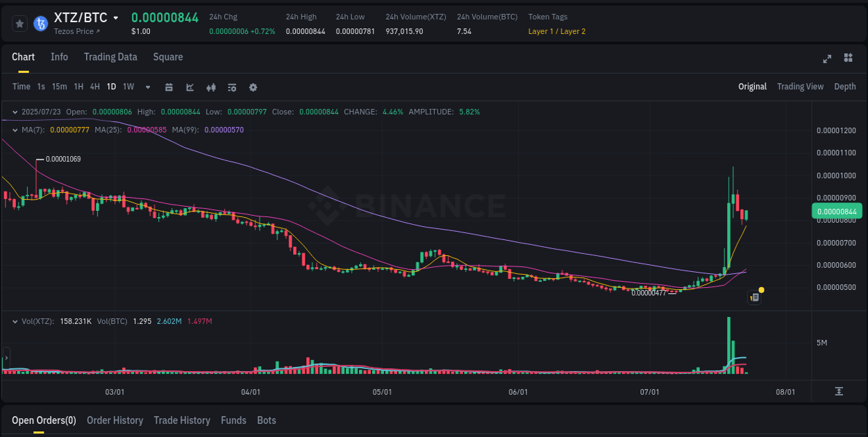Image resolution: width=868 pixels, height=437 pixels.
Task: Select the line chart style icon
Action: click(190, 87)
